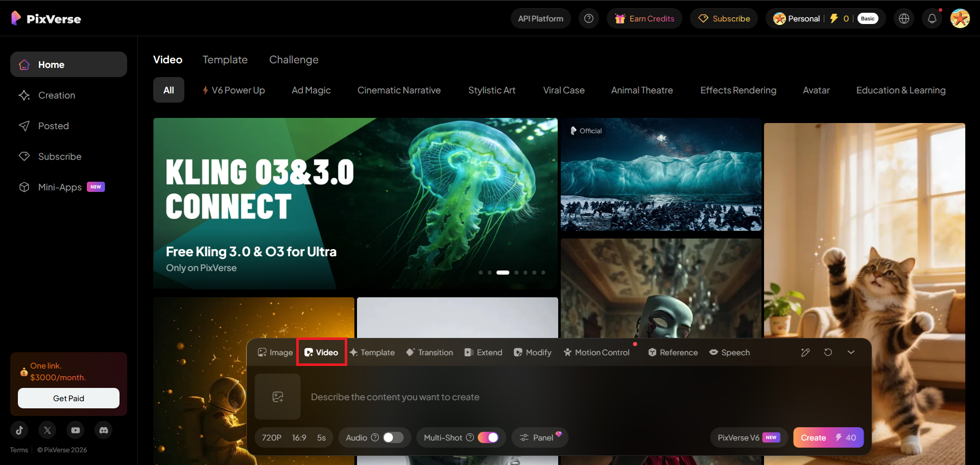Screen dimensions: 980x465
Task: Open the Official glacier video thumbnail
Action: point(661,175)
